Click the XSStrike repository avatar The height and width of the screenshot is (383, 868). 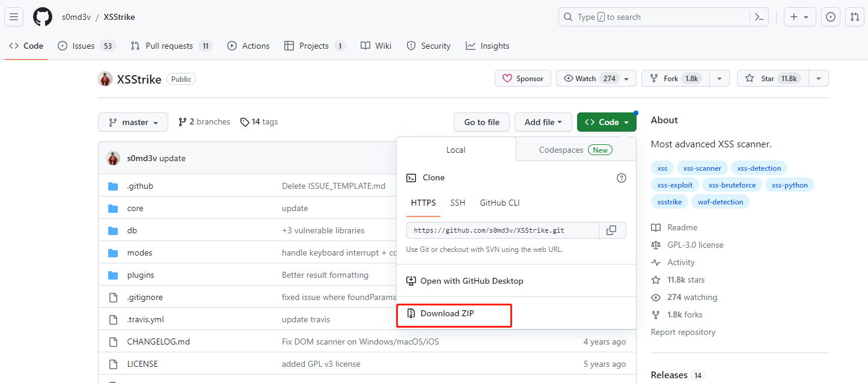point(105,79)
